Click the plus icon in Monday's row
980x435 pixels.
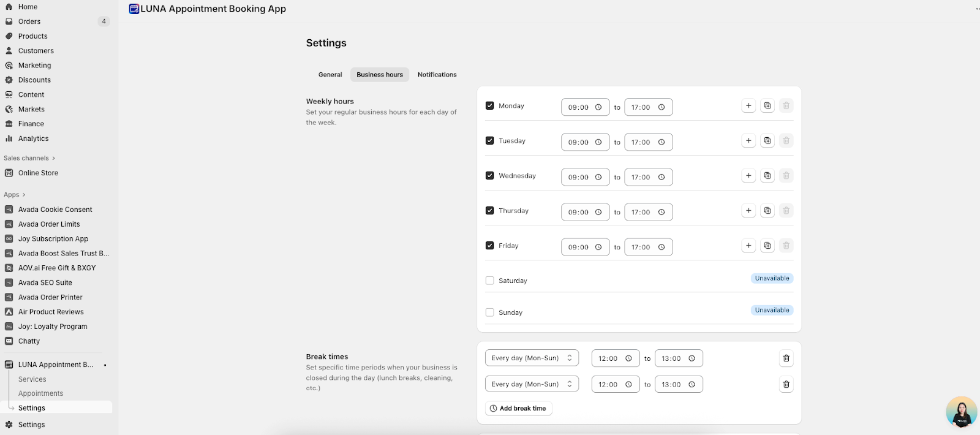click(x=748, y=106)
